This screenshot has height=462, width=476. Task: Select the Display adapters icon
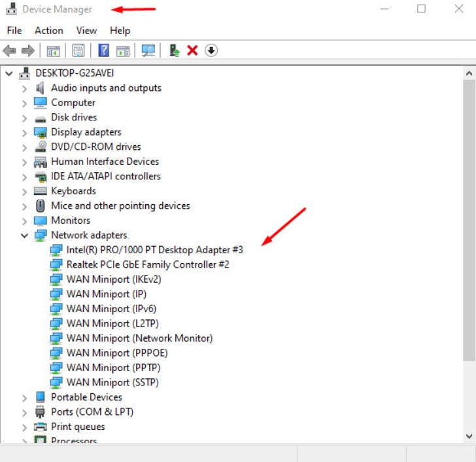pyautogui.click(x=41, y=132)
